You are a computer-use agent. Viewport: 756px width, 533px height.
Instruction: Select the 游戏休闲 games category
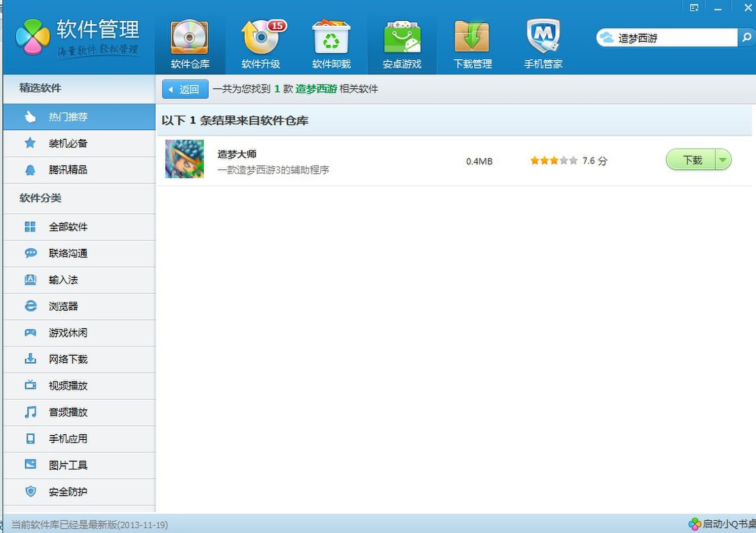(68, 333)
